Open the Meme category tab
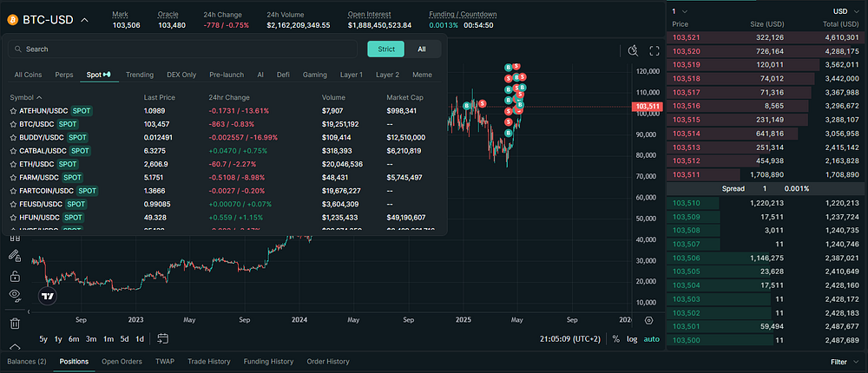868x373 pixels. coord(422,75)
